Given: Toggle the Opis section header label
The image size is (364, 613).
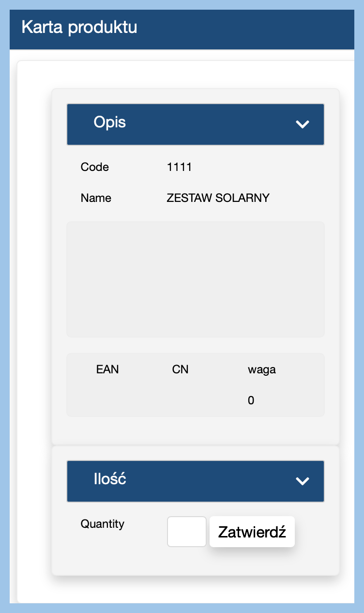Looking at the screenshot, I should pyautogui.click(x=110, y=122).
